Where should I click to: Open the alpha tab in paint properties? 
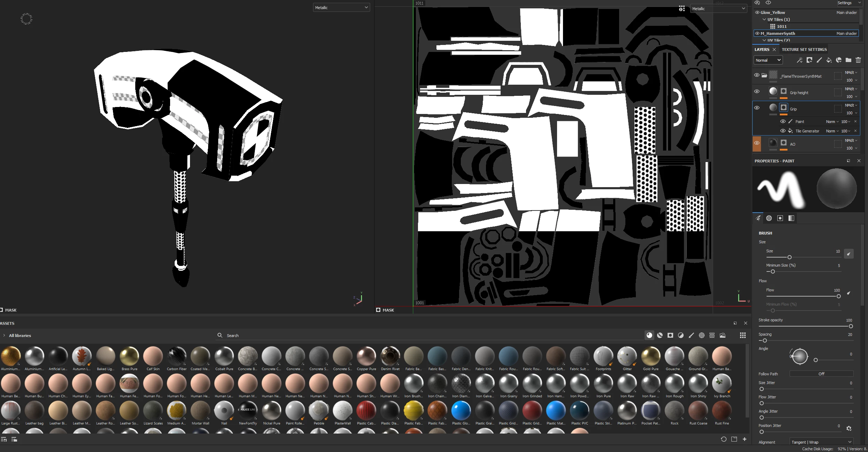(769, 218)
